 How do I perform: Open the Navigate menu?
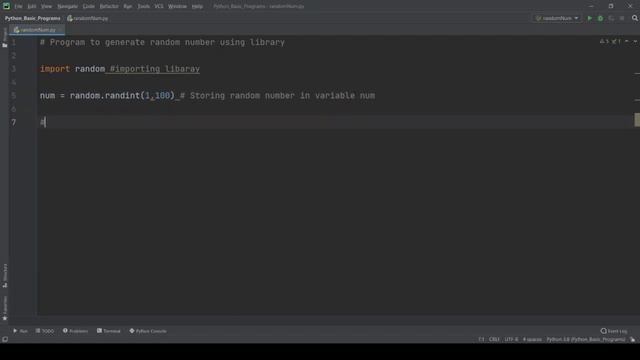point(67,6)
